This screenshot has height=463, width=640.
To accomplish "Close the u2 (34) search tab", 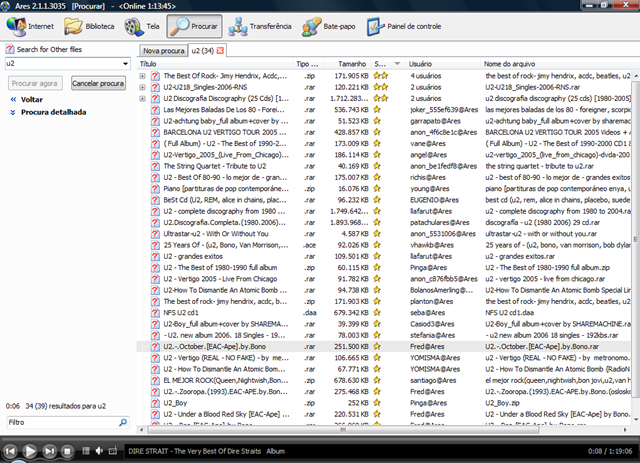I will point(220,50).
